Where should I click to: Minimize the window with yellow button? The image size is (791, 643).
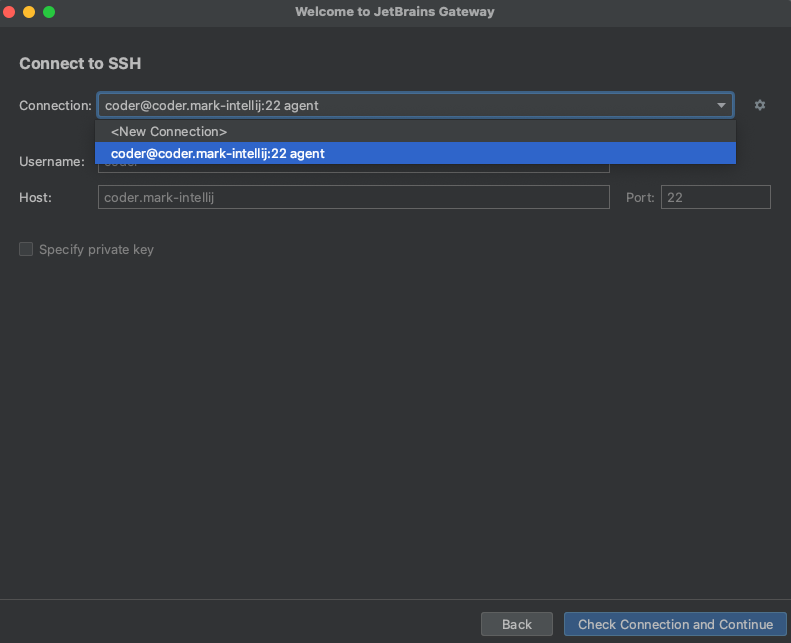point(29,12)
